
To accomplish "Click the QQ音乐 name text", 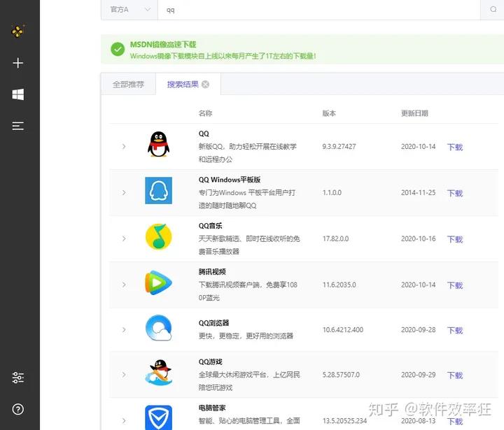I will (210, 226).
